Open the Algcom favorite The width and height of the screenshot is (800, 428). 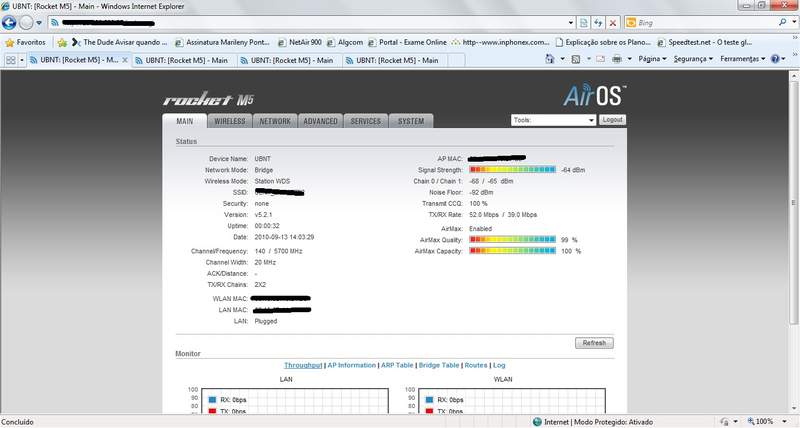point(344,42)
